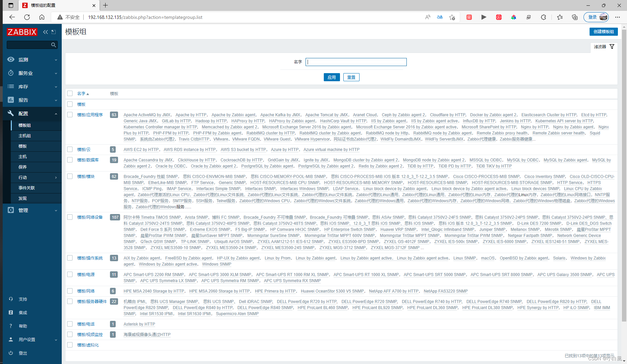
Task: Open 主机组 in the sidebar submenu
Action: tap(25, 135)
